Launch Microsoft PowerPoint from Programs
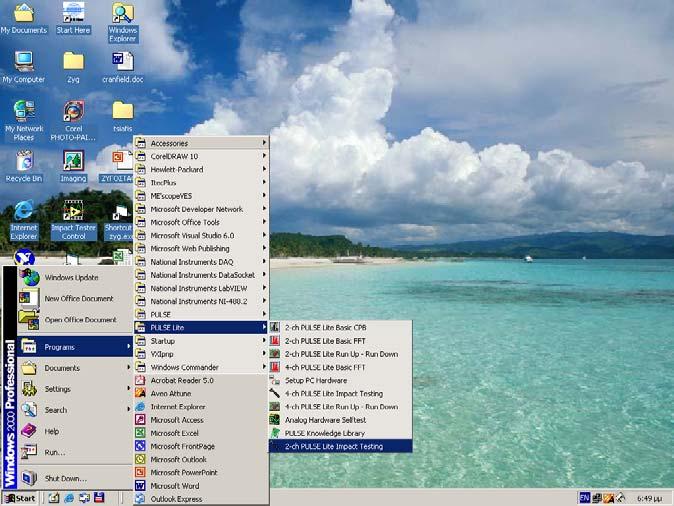The image size is (674, 506). point(201,472)
